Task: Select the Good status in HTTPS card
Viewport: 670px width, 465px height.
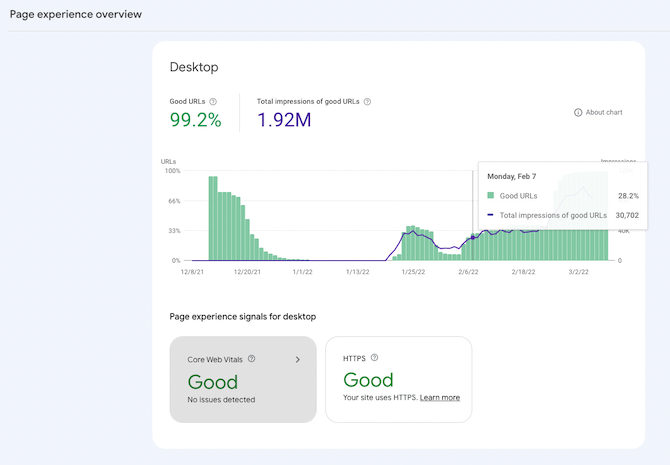Action: 369,380
